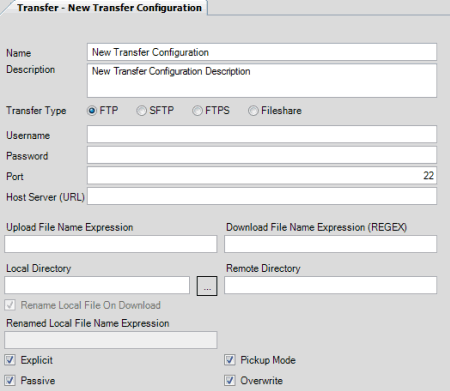Choose SFTP as the transfer type
Image resolution: width=450 pixels, height=391 pixels.
(x=141, y=111)
